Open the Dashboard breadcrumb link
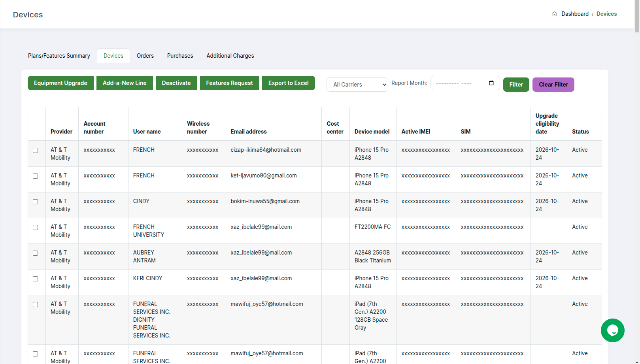Image resolution: width=640 pixels, height=364 pixels. click(575, 13)
